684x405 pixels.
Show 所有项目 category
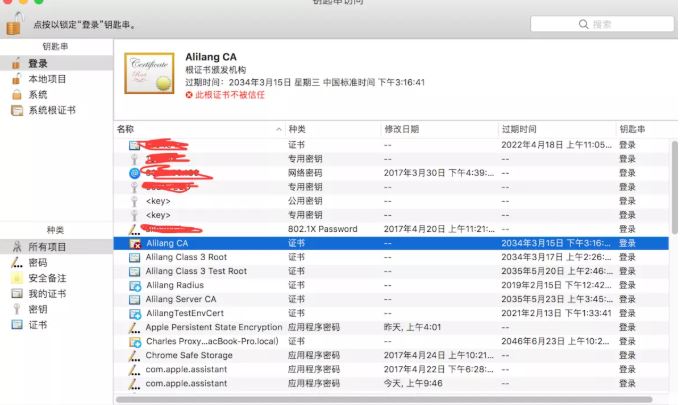[x=57, y=247]
